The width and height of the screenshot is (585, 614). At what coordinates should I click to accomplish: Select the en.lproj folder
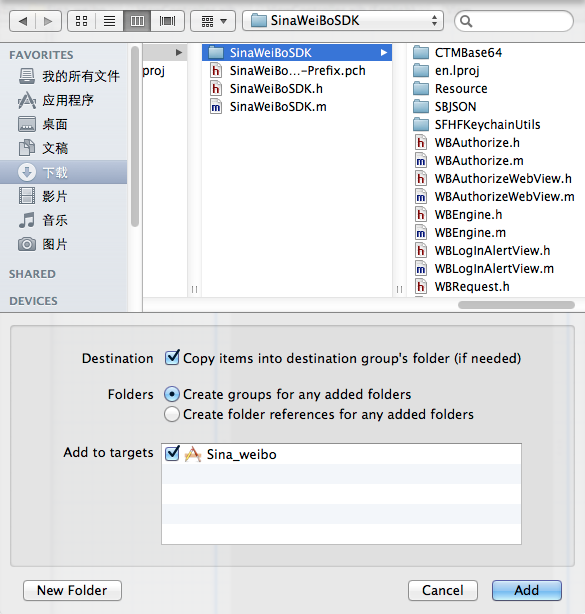click(496, 70)
